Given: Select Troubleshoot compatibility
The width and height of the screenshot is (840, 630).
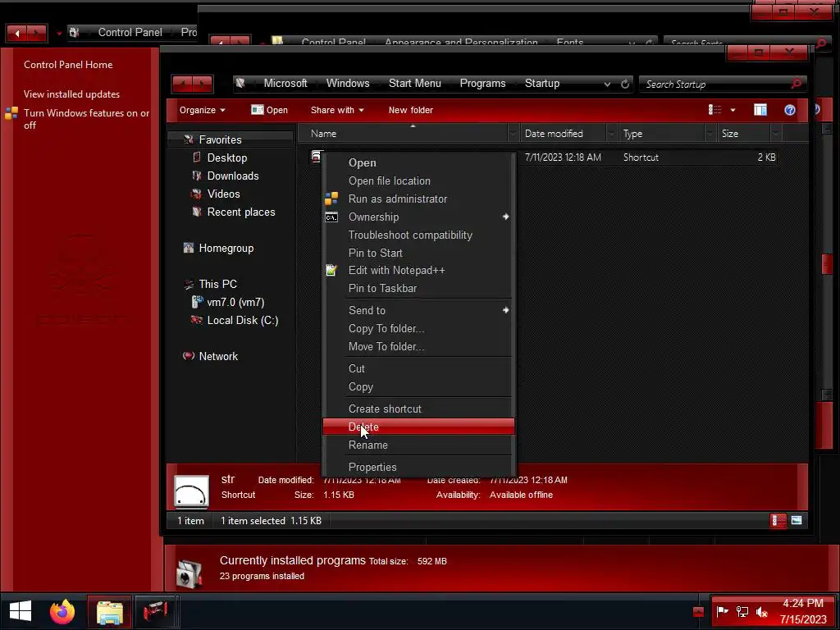Looking at the screenshot, I should click(418, 235).
